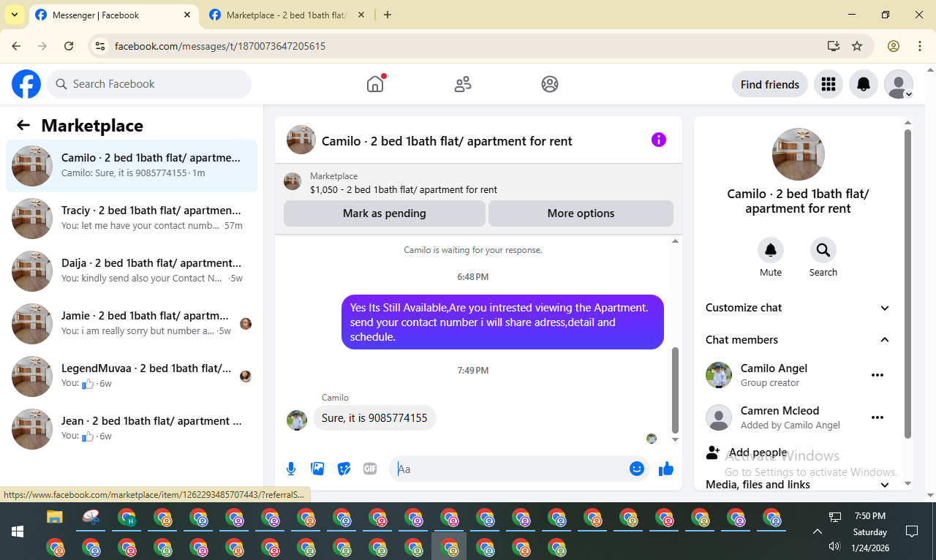Viewport: 936px width, 560px height.
Task: Open the Jean conversation in the list
Action: (x=132, y=429)
